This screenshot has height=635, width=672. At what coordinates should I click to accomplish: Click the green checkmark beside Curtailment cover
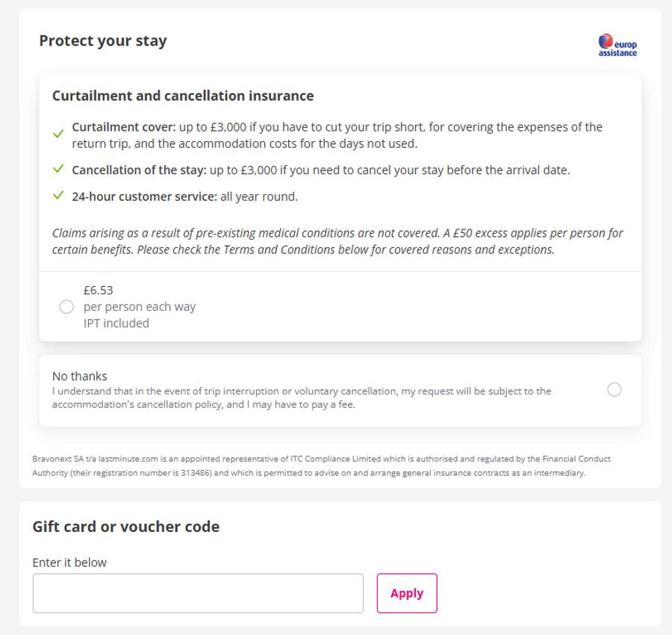pyautogui.click(x=58, y=134)
